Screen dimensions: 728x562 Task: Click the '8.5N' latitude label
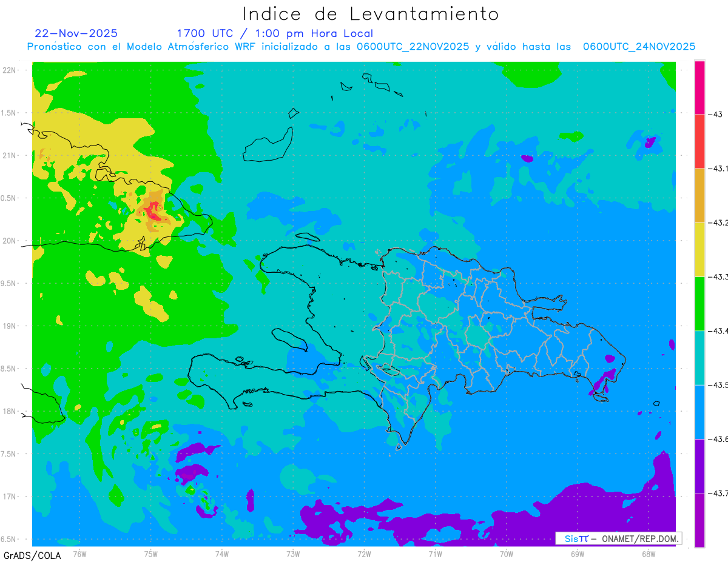8,369
